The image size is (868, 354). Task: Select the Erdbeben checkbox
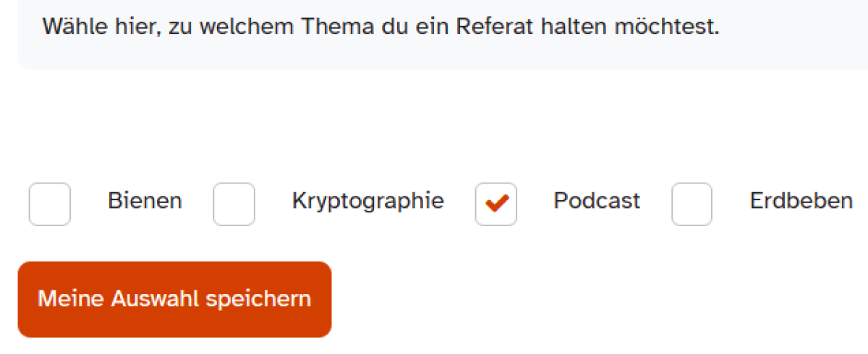coord(692,204)
